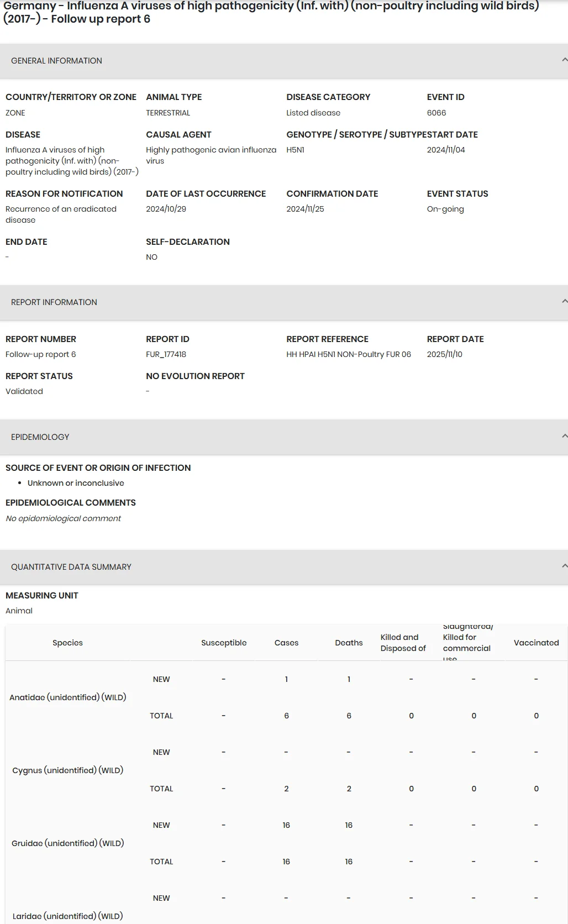Collapse the Epidemiology section chevron

tap(564, 436)
